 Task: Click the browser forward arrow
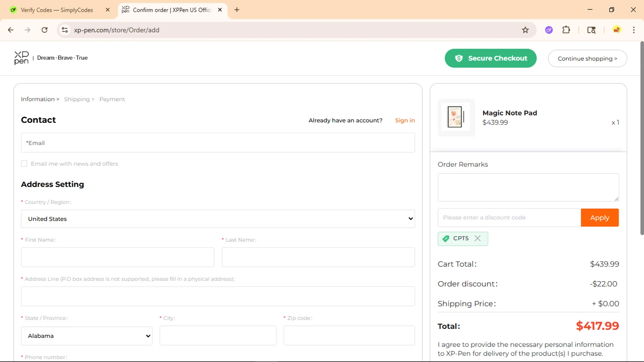pos(27,30)
